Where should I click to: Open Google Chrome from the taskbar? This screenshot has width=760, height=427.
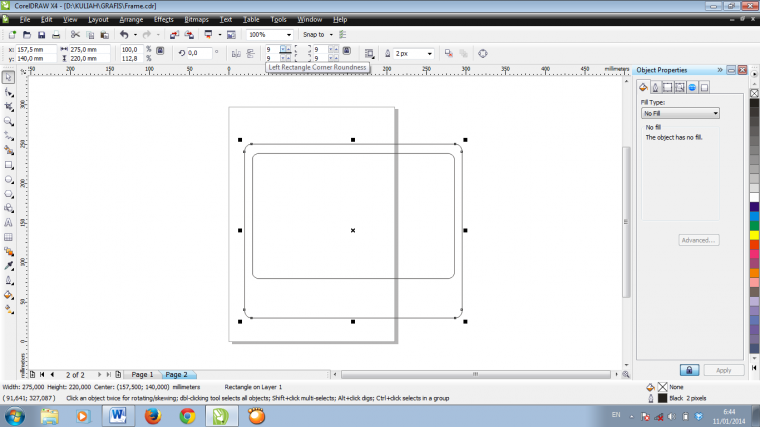point(187,416)
